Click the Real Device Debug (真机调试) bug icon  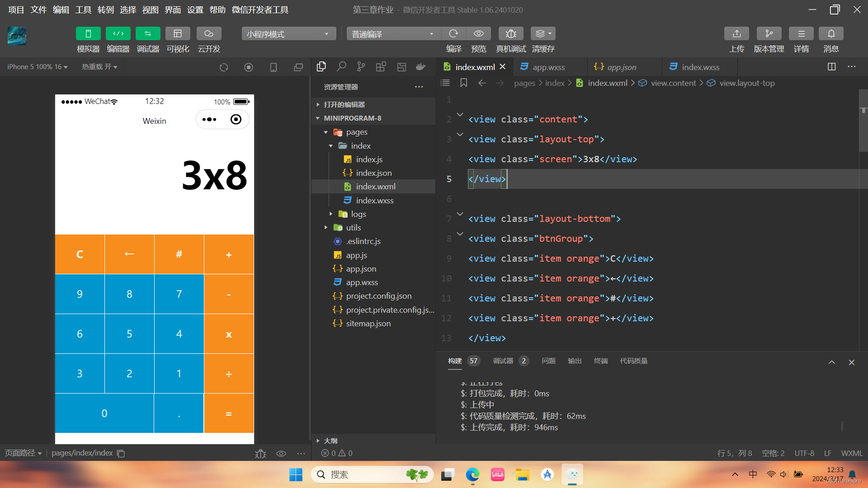(x=511, y=34)
